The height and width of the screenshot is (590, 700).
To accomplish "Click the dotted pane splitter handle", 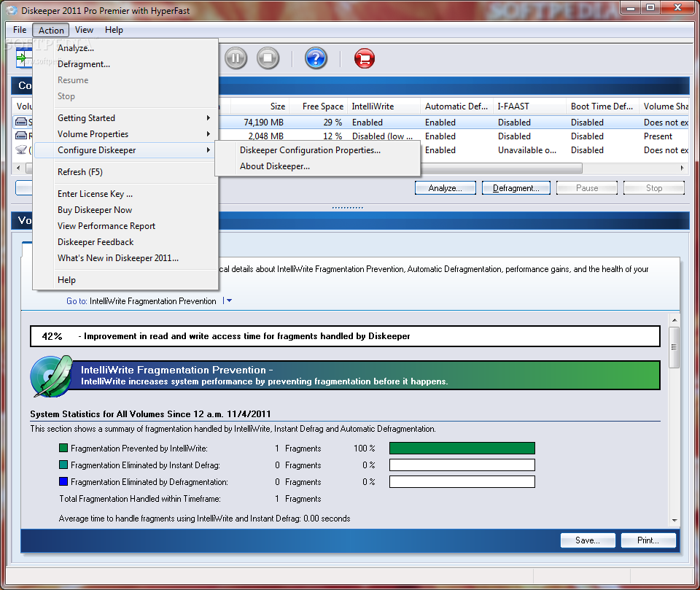I will point(347,208).
